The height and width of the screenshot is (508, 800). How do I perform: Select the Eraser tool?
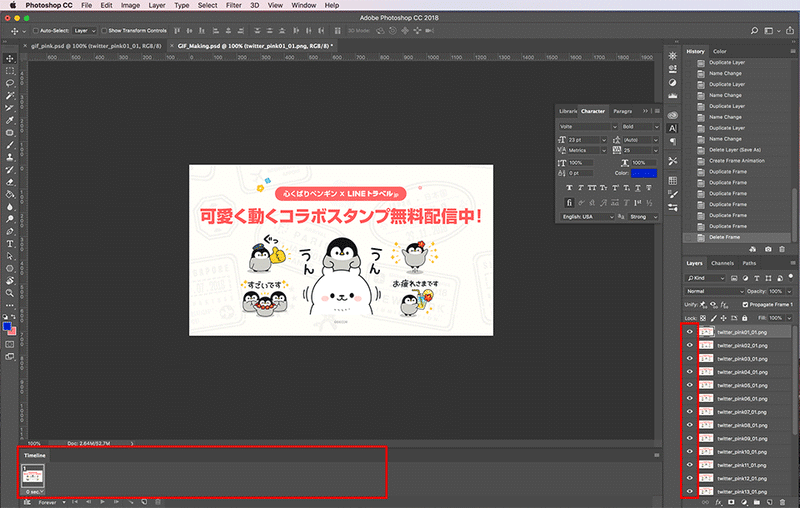[x=10, y=182]
